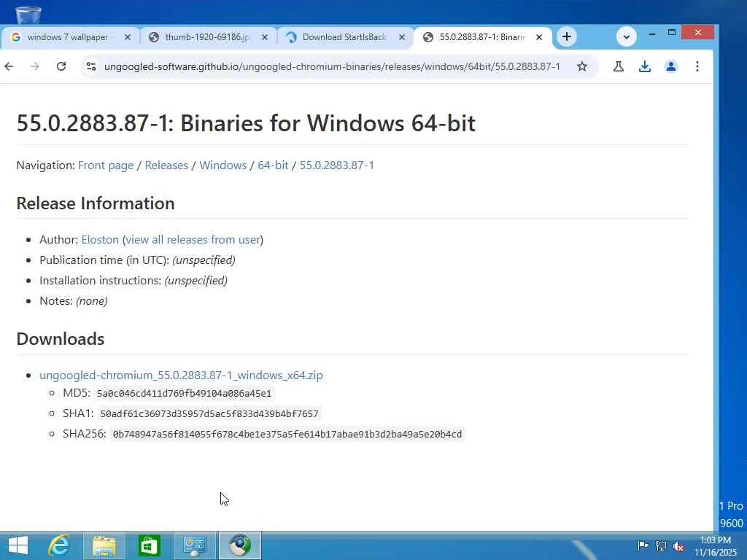Click the SHA256 hash value
Viewport: 747px width, 560px height.
(x=287, y=435)
